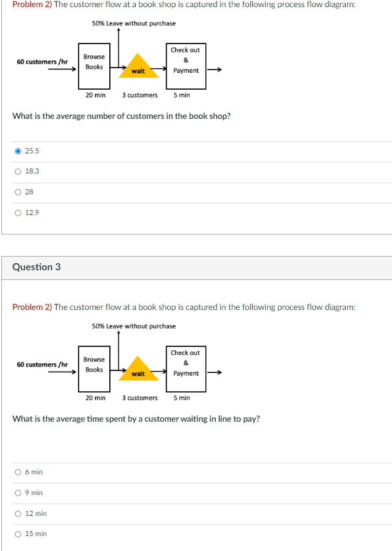The height and width of the screenshot is (551, 392).
Task: Pick the 12.9 answer choice
Action: tap(18, 212)
